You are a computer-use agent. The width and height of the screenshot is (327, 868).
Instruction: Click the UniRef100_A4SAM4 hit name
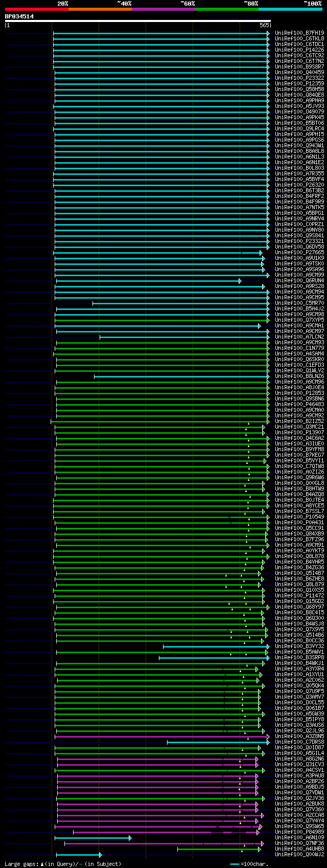pos(299,353)
